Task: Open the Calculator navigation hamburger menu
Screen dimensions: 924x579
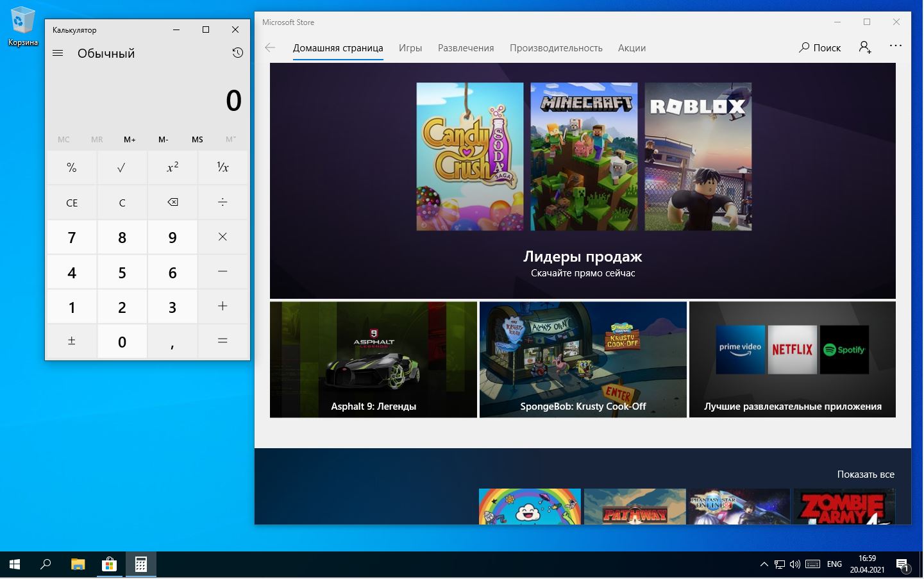Action: 58,53
